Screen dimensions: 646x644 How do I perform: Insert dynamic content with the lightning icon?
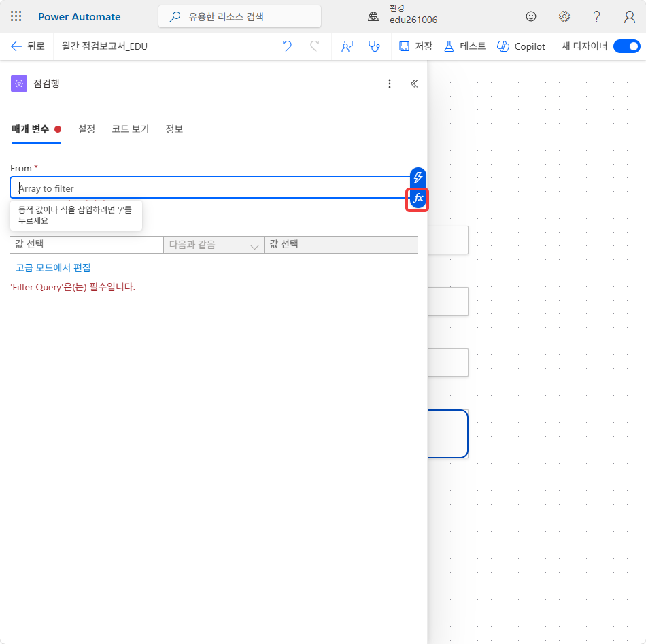tap(418, 177)
